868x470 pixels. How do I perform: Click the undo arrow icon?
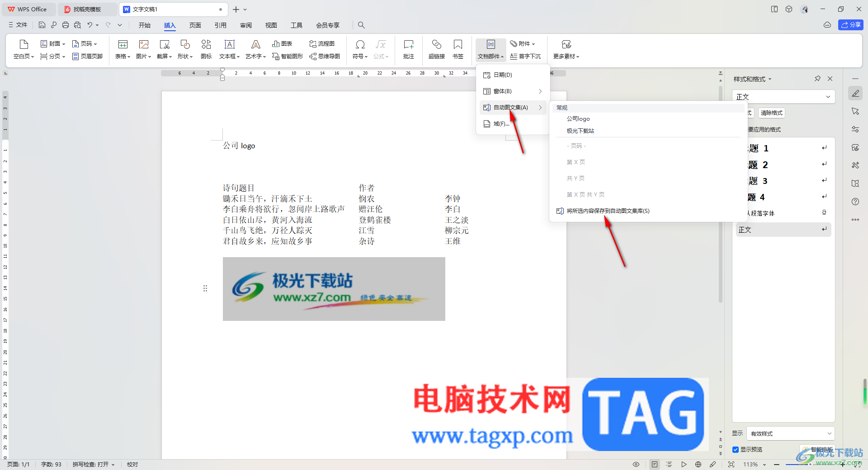[x=90, y=25]
